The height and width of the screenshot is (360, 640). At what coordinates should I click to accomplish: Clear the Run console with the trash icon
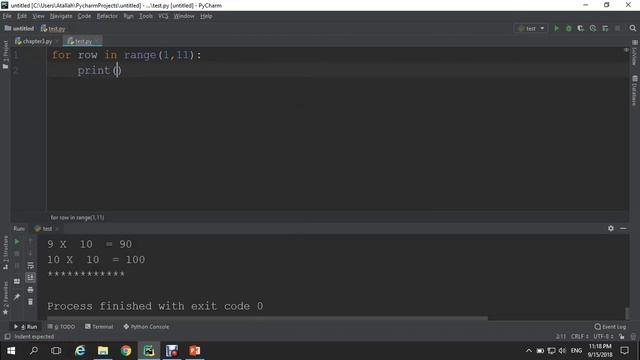(30, 302)
